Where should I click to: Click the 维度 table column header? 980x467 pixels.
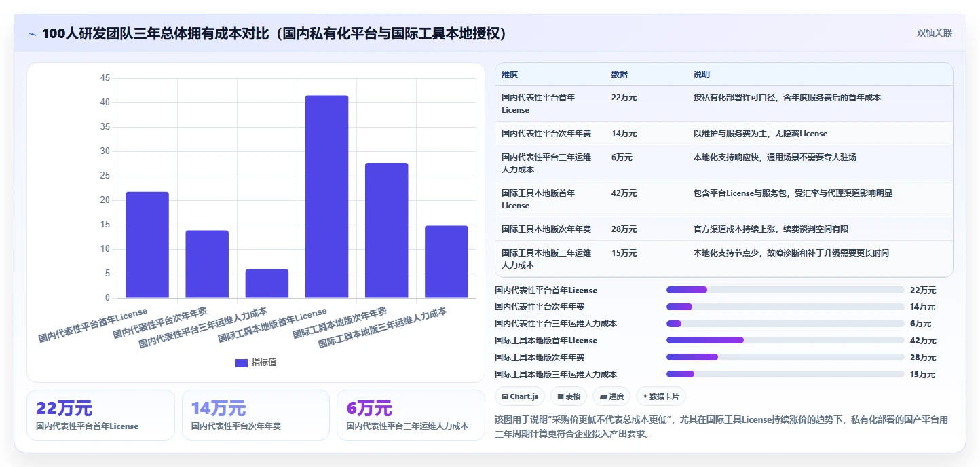510,75
